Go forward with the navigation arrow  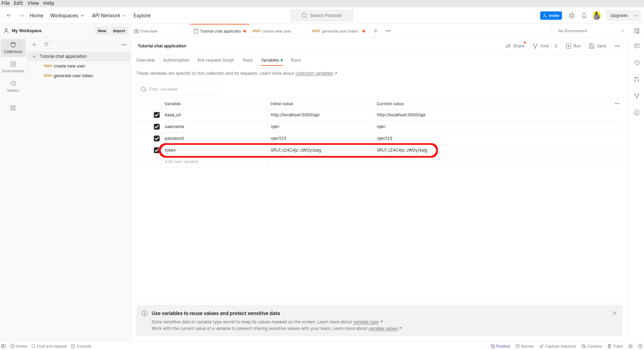point(21,16)
